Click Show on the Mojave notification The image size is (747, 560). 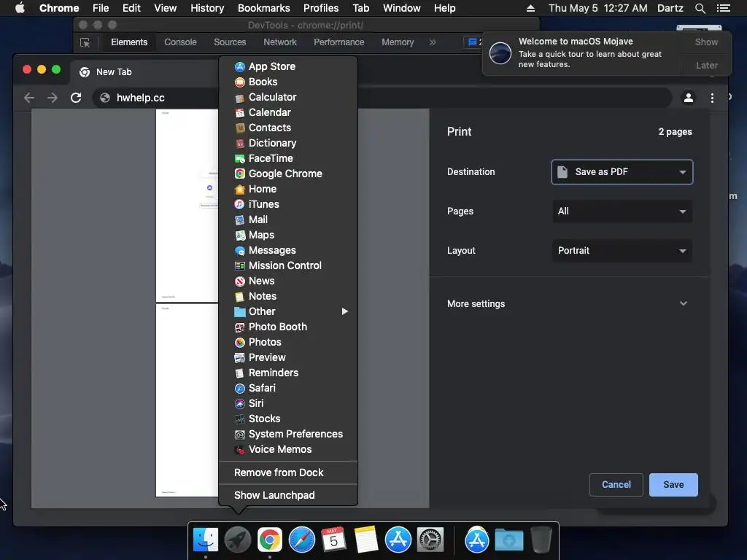[x=706, y=42]
